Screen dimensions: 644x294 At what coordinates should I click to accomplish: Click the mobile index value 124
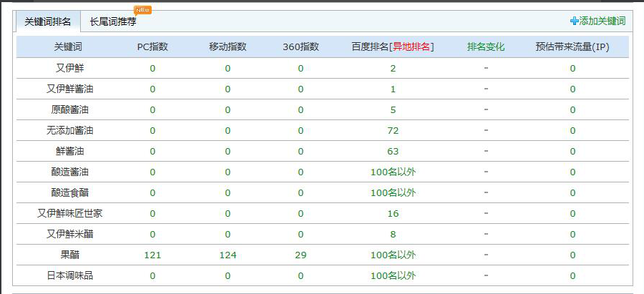228,255
